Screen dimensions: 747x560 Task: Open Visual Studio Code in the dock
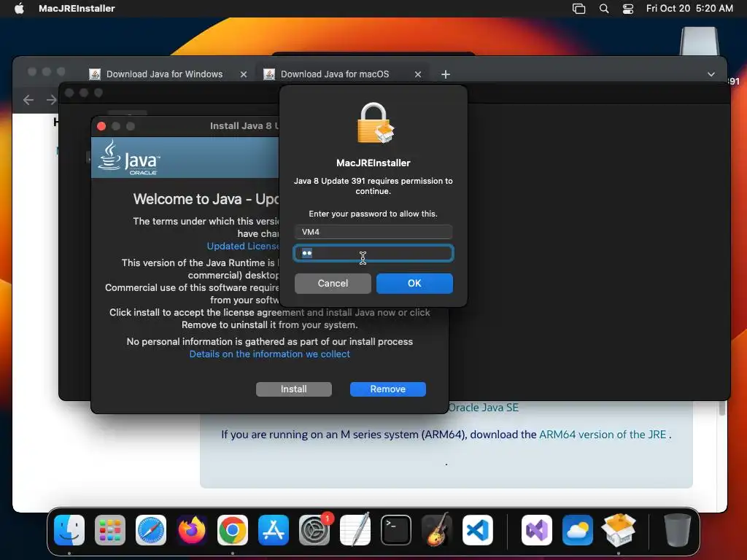click(x=478, y=530)
